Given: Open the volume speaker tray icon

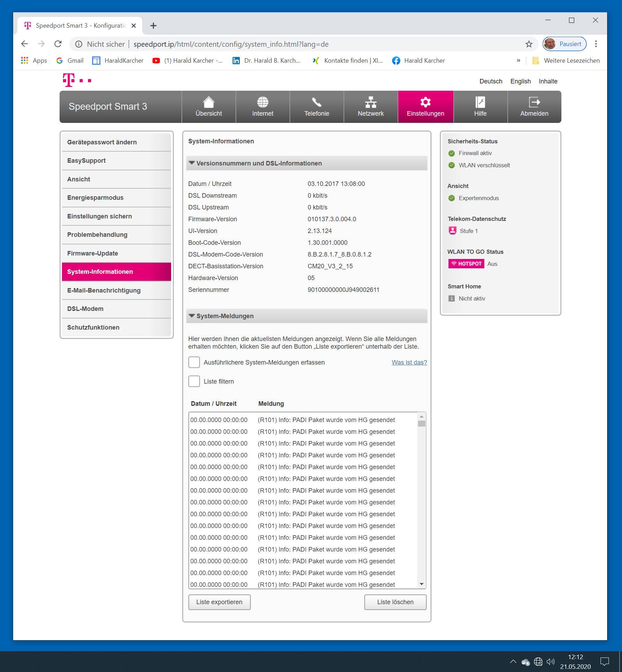Looking at the screenshot, I should (x=550, y=662).
